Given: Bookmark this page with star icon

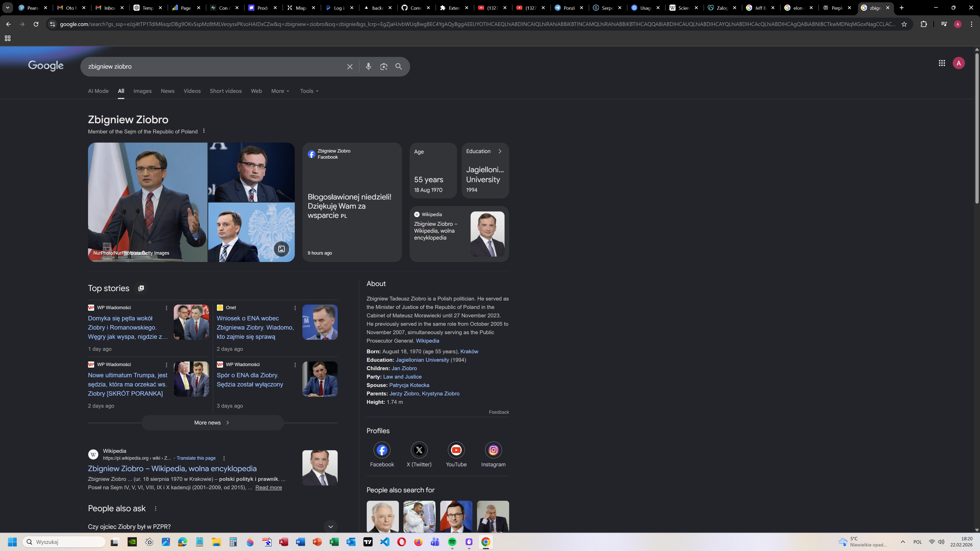Looking at the screenshot, I should pos(904,24).
